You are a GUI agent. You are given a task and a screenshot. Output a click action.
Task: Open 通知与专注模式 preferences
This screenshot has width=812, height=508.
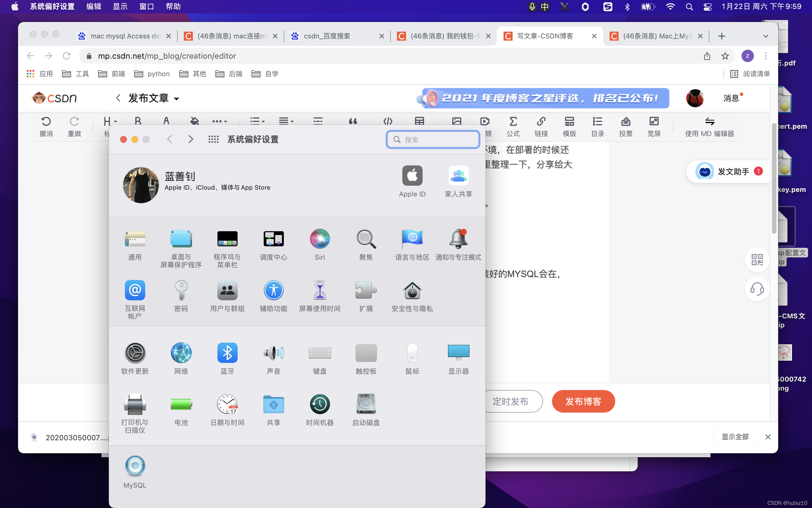coord(458,245)
